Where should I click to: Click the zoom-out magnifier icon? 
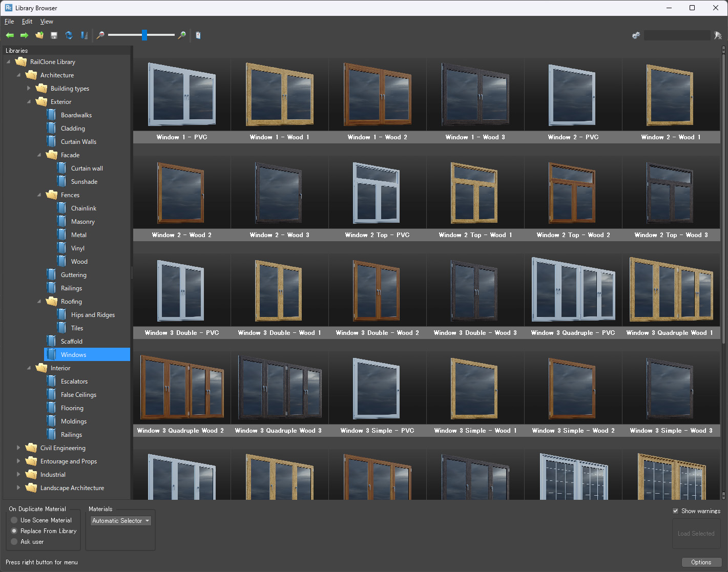click(x=100, y=35)
